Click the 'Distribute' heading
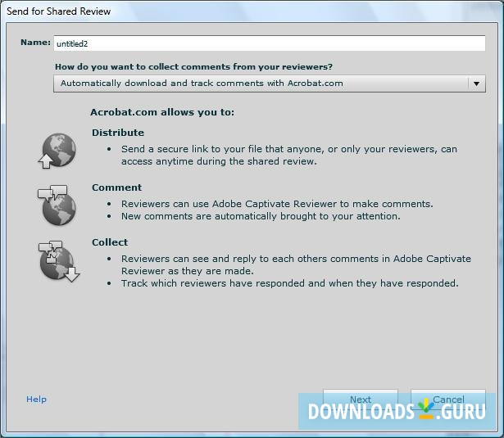Image resolution: width=504 pixels, height=438 pixels. 118,133
